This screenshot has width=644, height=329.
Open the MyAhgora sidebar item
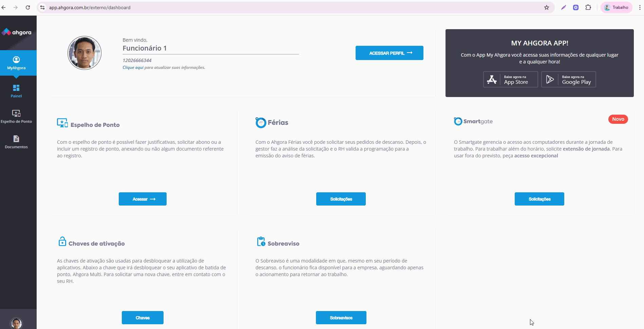(16, 63)
